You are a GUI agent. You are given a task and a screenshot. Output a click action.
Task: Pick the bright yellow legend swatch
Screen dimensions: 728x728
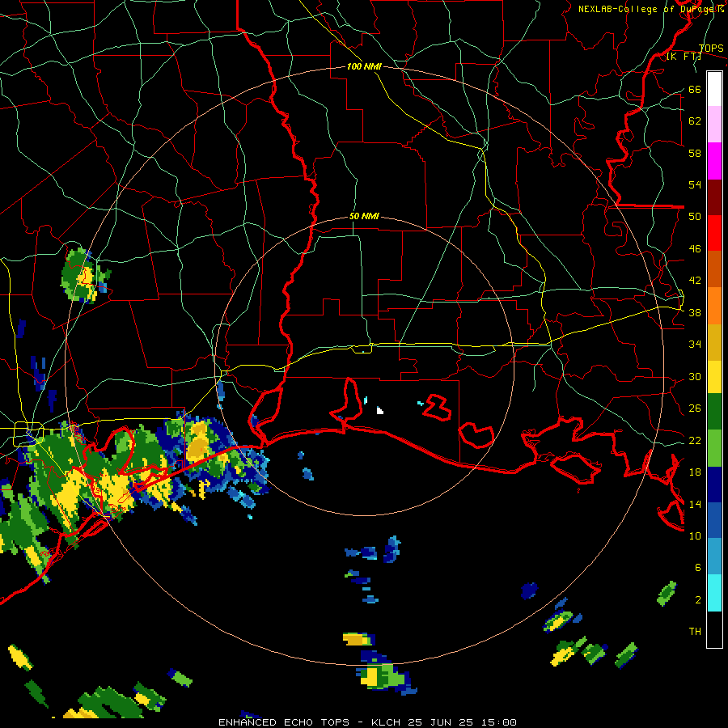714,376
